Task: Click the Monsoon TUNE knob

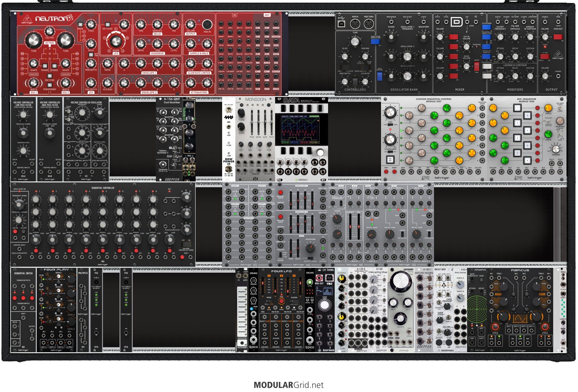Action: (x=241, y=113)
